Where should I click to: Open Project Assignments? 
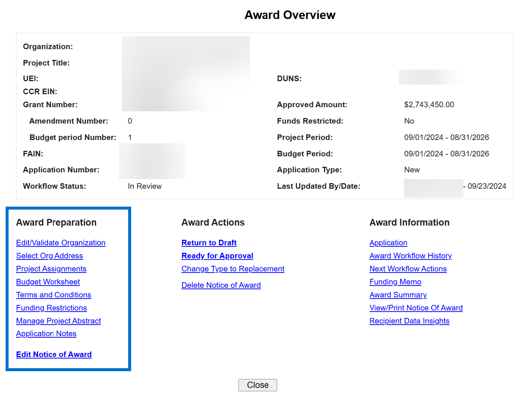pyautogui.click(x=51, y=269)
